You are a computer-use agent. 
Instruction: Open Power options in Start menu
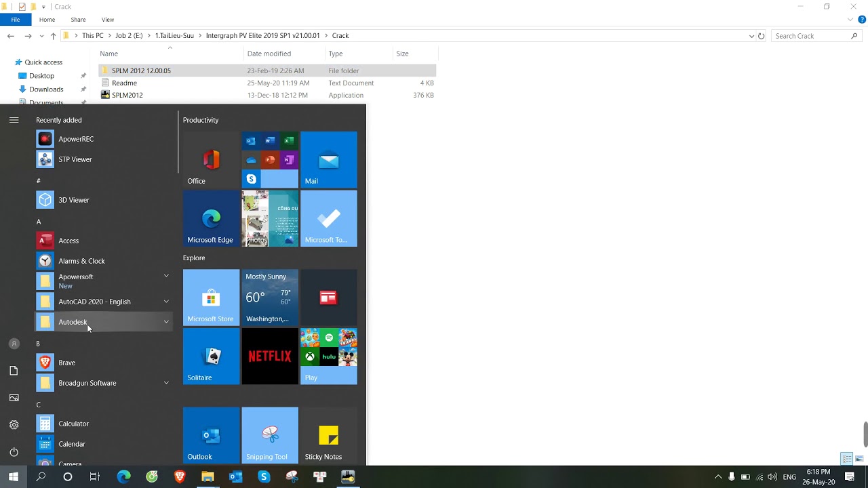(14, 452)
